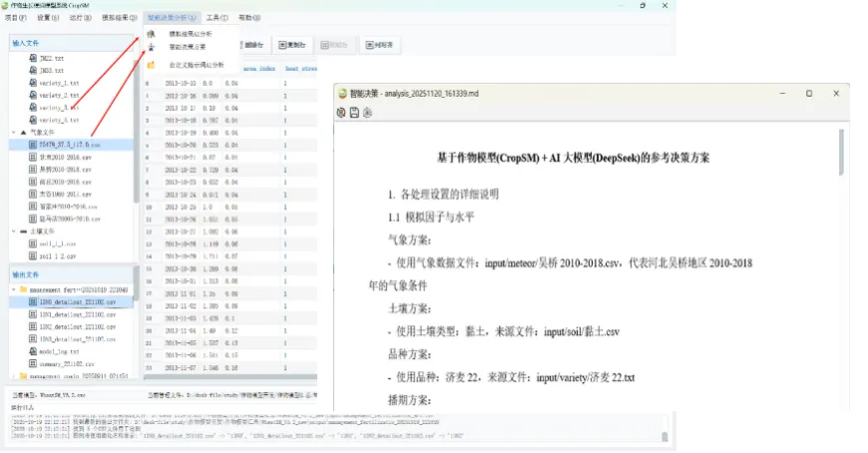The width and height of the screenshot is (868, 453).
Task: Click the 气象方案: line in document
Action: click(409, 240)
